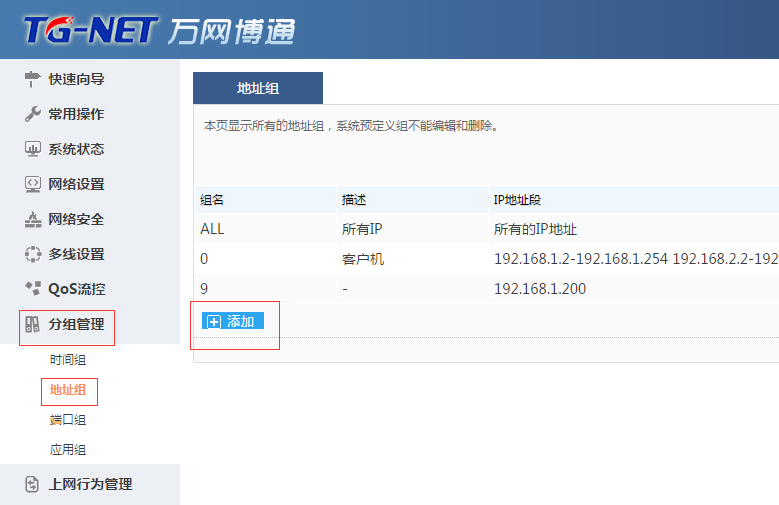
Task: Click the 多线设置 circular icon
Action: click(32, 254)
